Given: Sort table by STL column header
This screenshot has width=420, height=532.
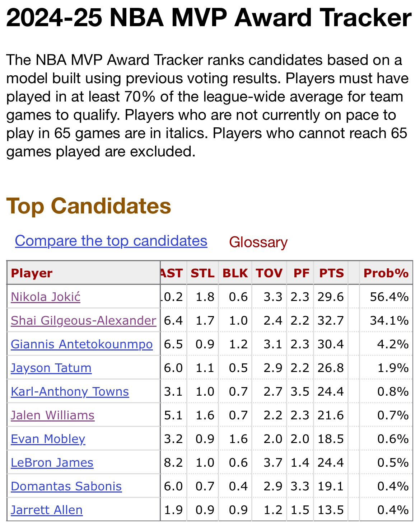Looking at the screenshot, I should [x=202, y=273].
